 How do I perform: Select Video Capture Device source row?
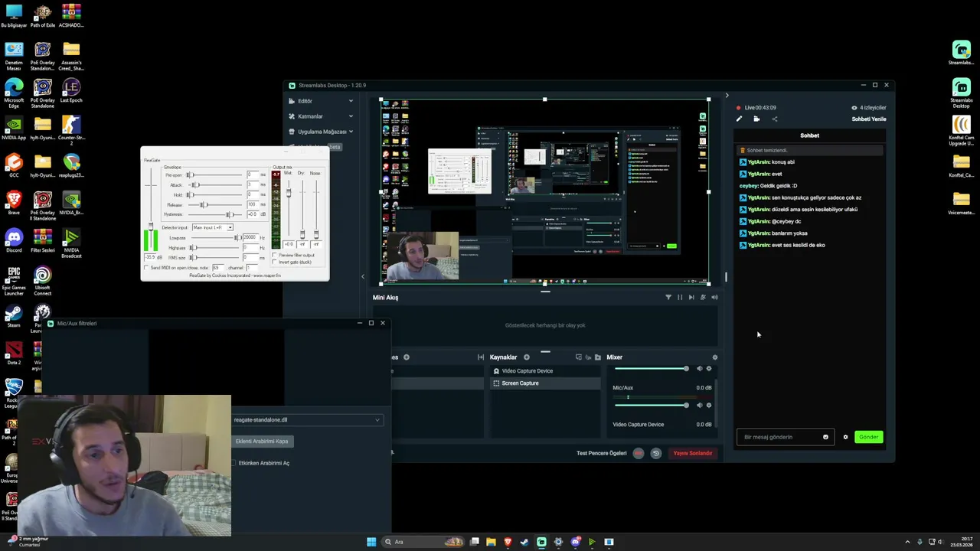coord(545,371)
